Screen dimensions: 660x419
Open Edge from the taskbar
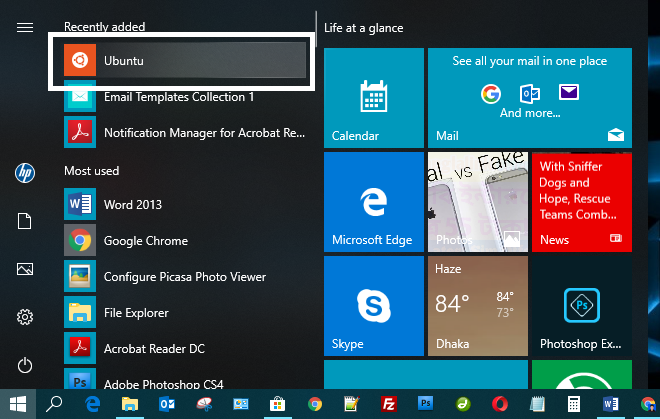[x=92, y=404]
